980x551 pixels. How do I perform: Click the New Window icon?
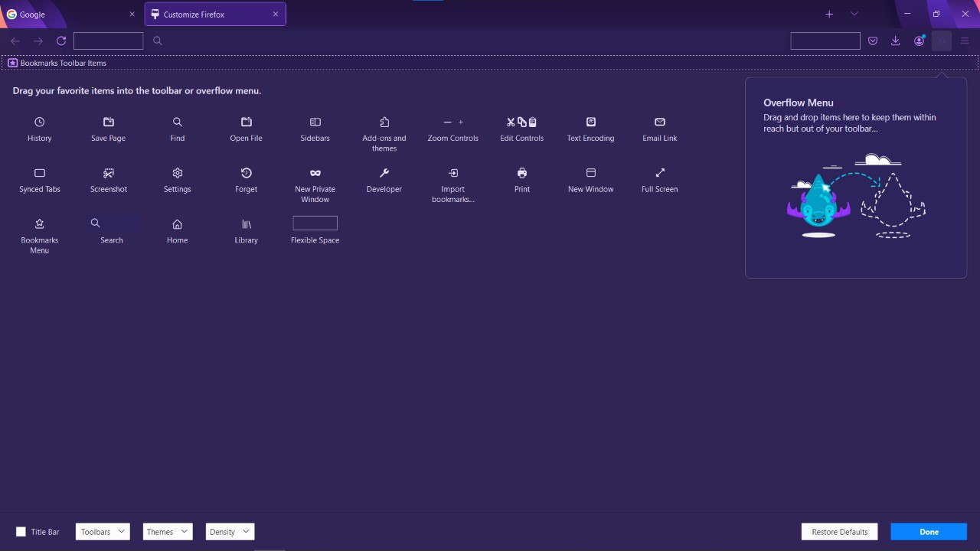tap(591, 173)
